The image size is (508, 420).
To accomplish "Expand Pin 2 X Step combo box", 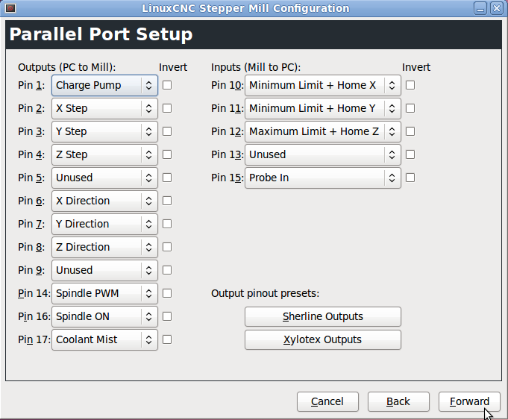I will [x=104, y=108].
